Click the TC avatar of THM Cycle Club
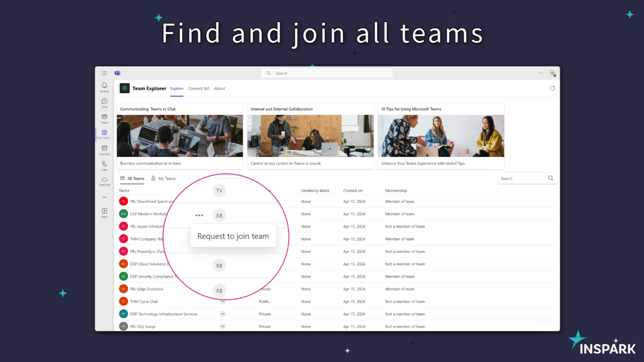This screenshot has width=644, height=362. point(124,302)
